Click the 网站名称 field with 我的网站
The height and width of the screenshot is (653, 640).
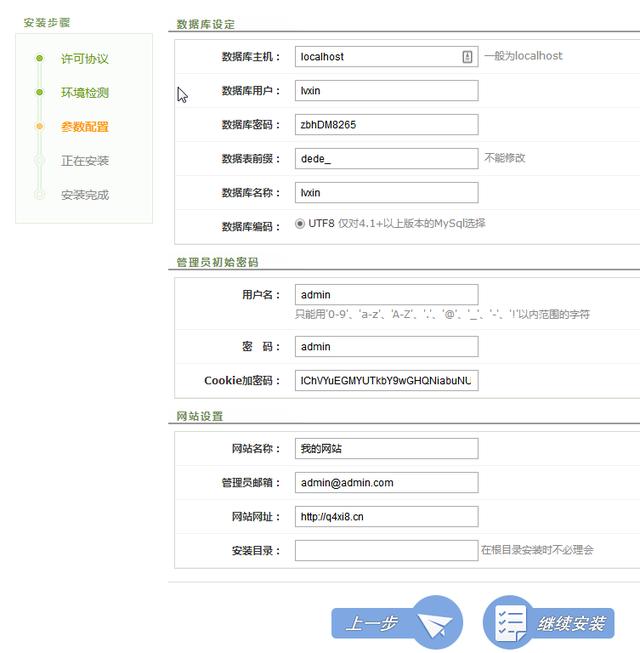386,449
